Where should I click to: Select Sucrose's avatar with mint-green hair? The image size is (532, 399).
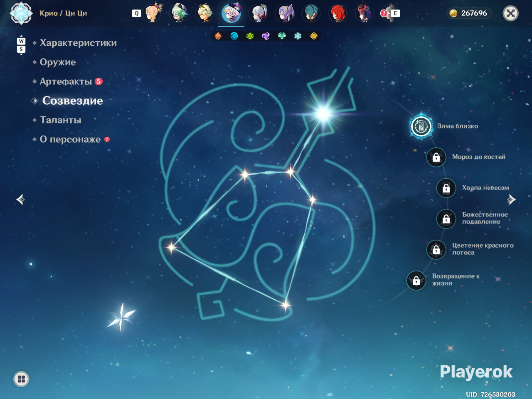180,13
